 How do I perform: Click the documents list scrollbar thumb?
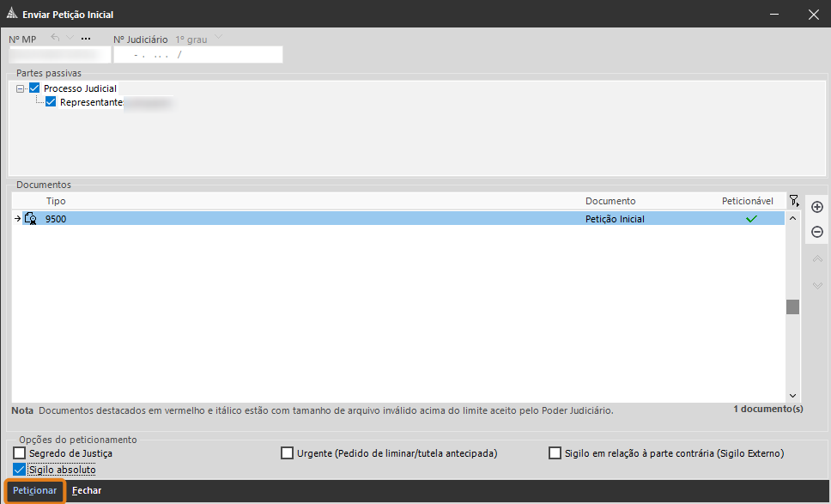pos(792,307)
